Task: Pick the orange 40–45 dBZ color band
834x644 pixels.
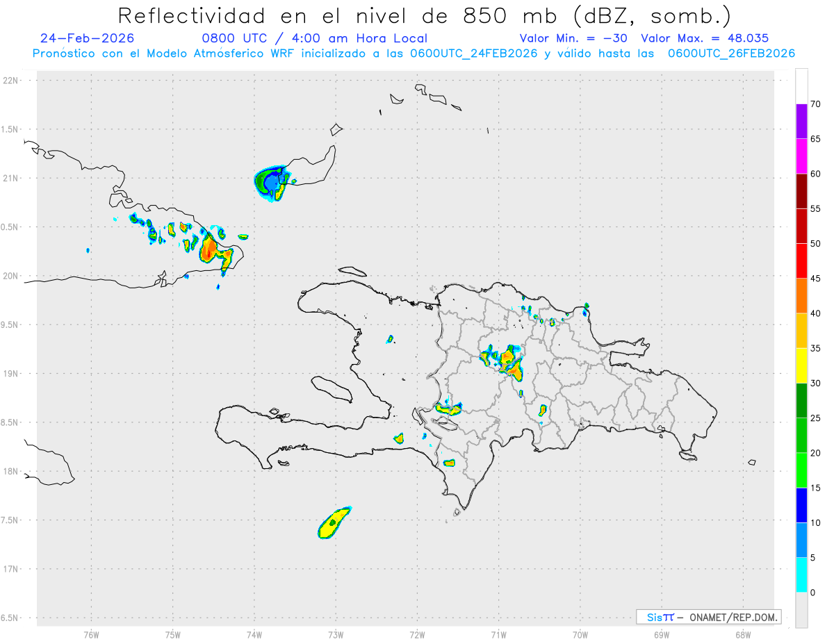Action: pyautogui.click(x=801, y=296)
